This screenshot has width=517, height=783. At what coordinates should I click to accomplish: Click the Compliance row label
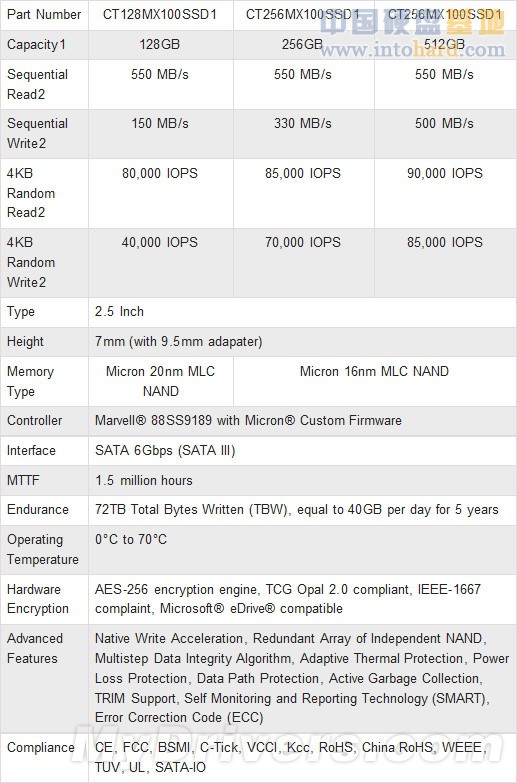(40, 748)
